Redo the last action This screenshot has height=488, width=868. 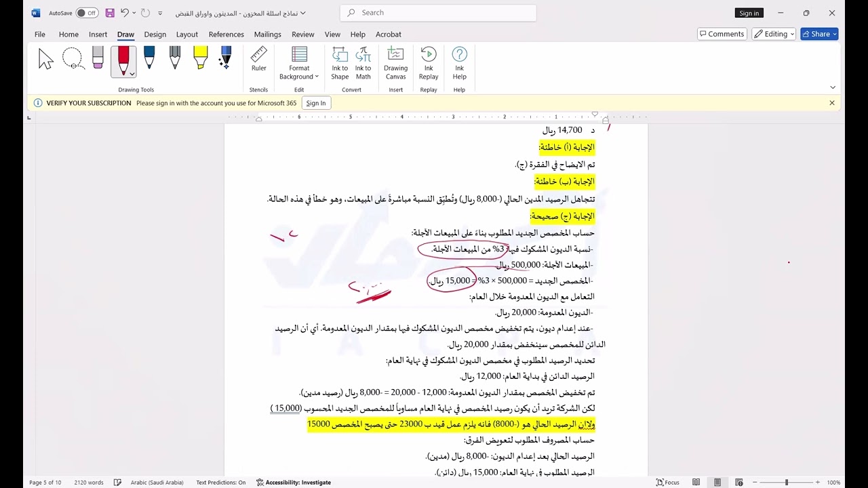click(145, 13)
